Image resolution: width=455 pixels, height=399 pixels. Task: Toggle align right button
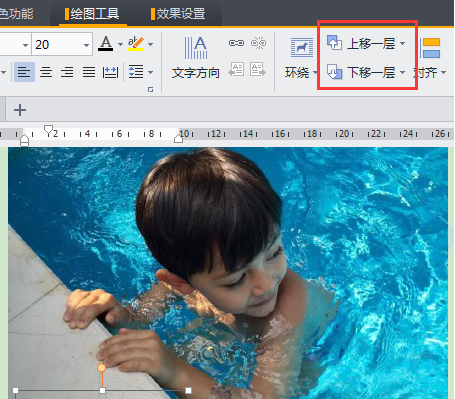(67, 72)
